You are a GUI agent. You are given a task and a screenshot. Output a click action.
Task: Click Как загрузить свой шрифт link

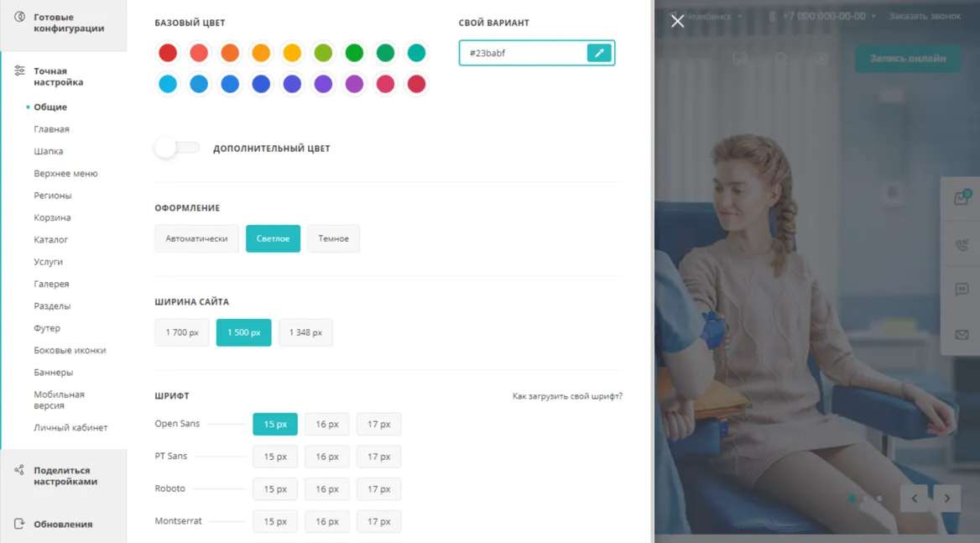567,396
